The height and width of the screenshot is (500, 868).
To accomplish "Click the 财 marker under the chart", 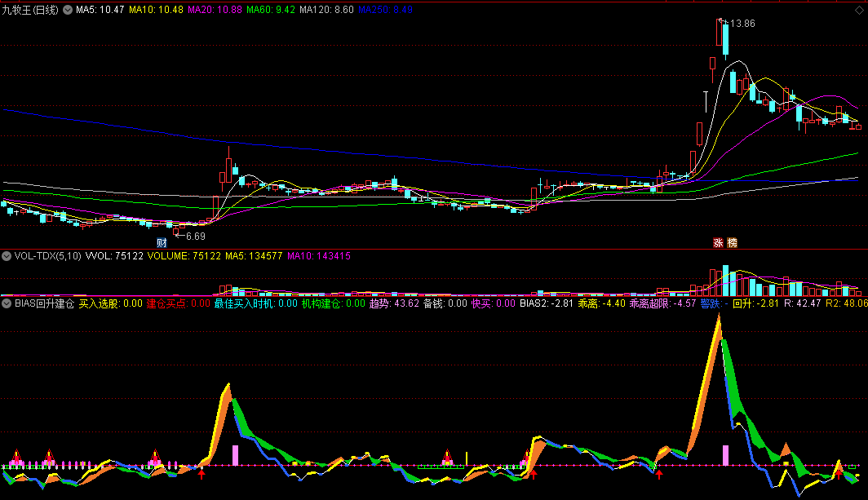I will (162, 242).
